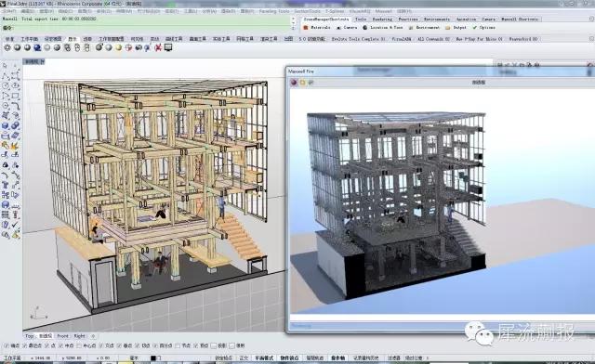Image resolution: width=595 pixels, height=364 pixels.
Task: Open the Maxwell Camera settings button
Action: coord(347,28)
